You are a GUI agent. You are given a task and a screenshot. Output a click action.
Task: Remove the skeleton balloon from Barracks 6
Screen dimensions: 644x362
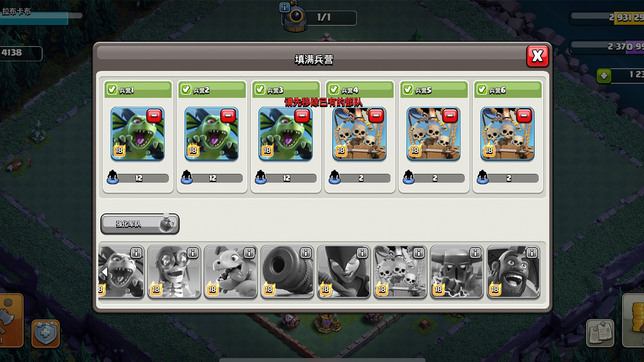click(x=524, y=116)
